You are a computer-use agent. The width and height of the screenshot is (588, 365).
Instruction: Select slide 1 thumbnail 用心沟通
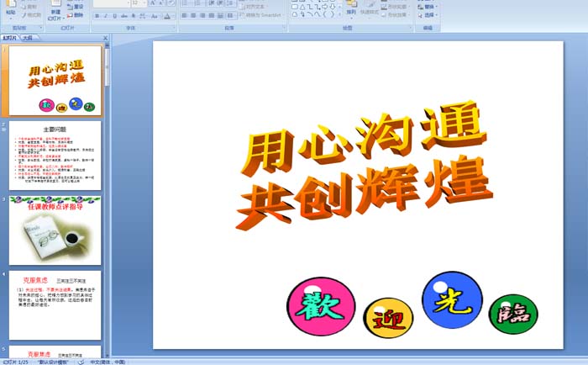pos(55,81)
